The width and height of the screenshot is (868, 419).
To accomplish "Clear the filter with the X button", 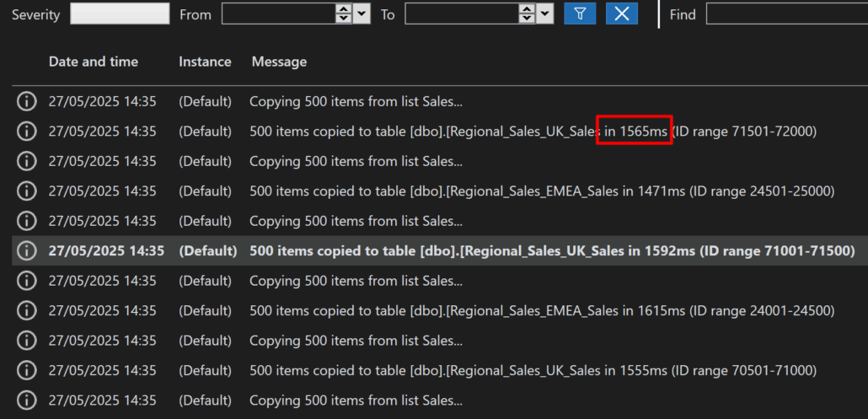I will (622, 13).
